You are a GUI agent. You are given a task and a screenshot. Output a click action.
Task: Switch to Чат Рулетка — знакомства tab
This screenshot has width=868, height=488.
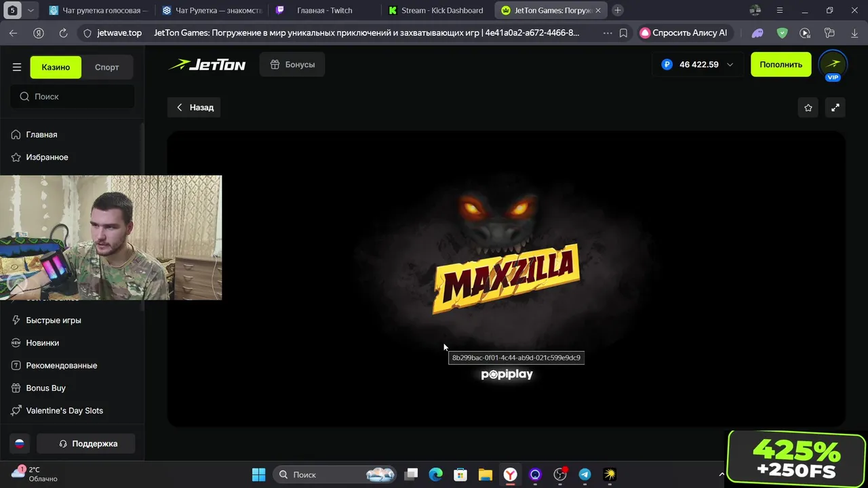click(x=212, y=10)
